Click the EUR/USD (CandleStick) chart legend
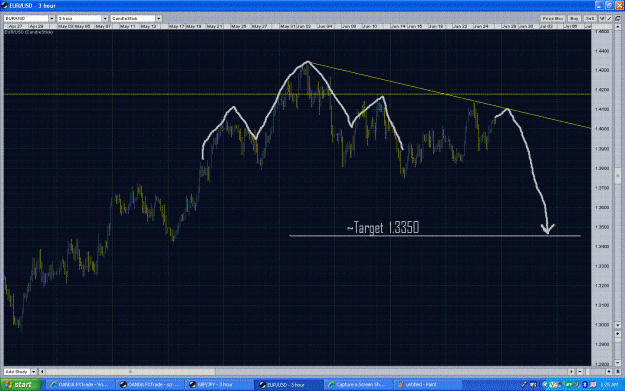 (29, 32)
